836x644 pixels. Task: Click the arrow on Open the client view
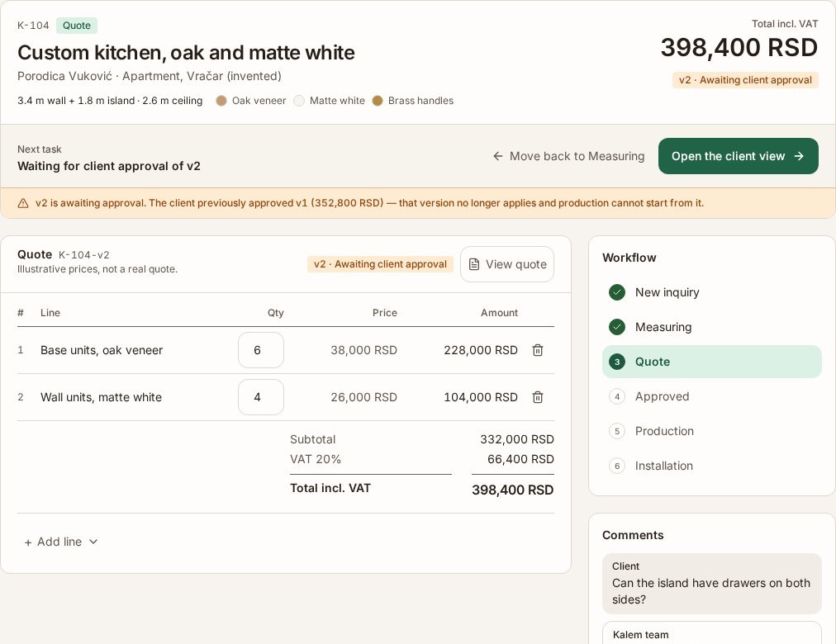pyautogui.click(x=799, y=156)
